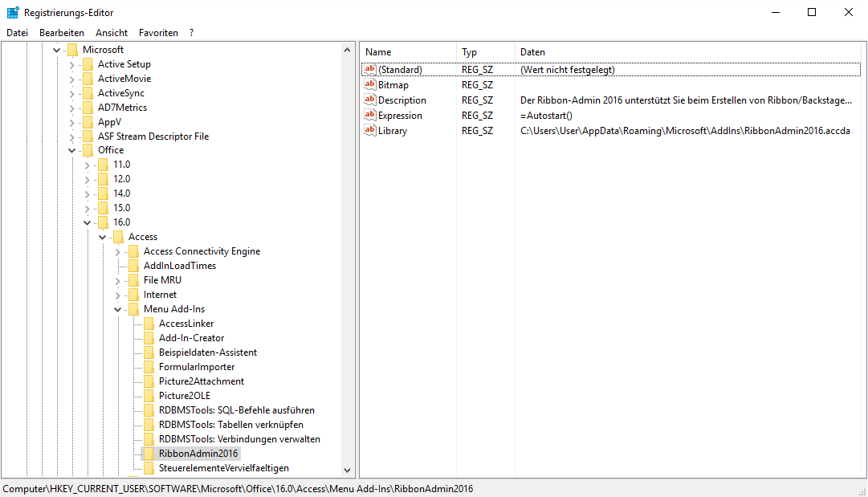Collapse the Menu Add-Ins key
The image size is (868, 497).
coord(117,309)
